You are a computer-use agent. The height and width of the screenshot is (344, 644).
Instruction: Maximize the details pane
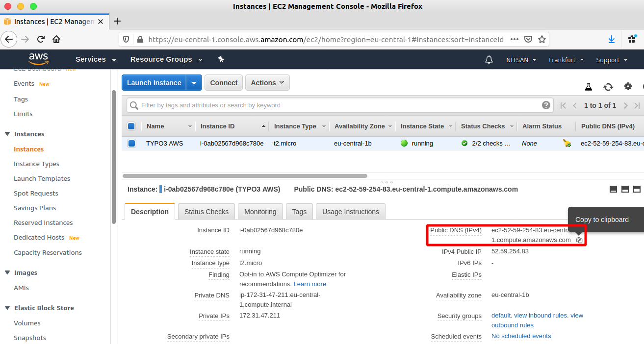(x=637, y=189)
